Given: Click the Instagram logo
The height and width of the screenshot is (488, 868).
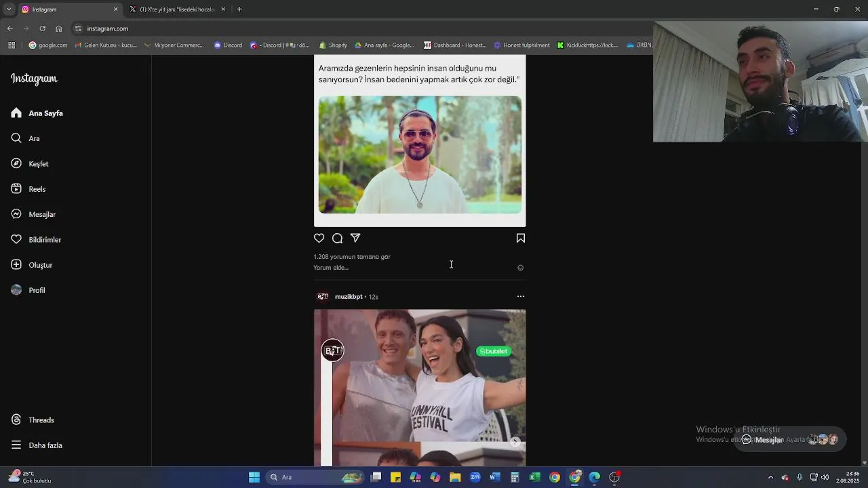Looking at the screenshot, I should point(34,79).
